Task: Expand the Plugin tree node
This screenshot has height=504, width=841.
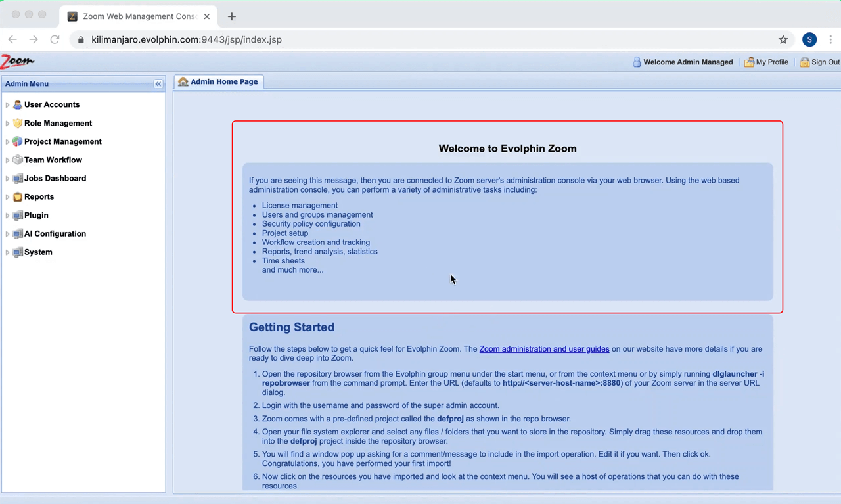Action: click(x=7, y=215)
